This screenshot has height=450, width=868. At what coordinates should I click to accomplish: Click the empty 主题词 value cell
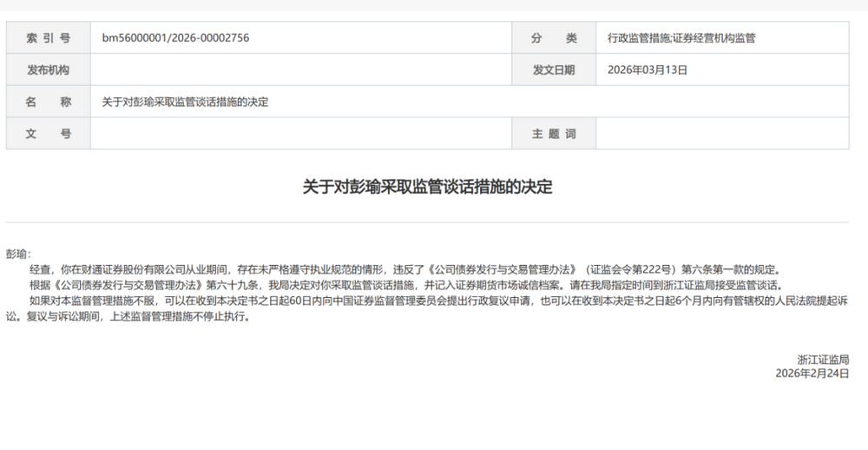point(721,134)
